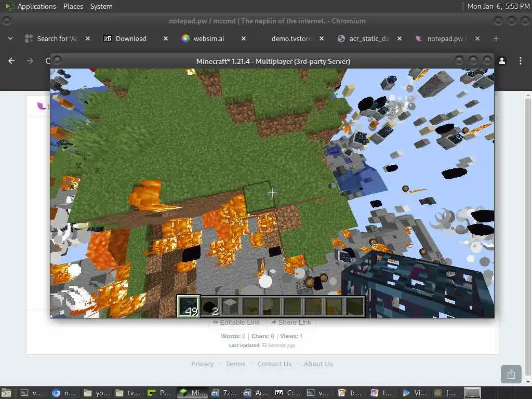The width and height of the screenshot is (532, 399).
Task: Click the clock showing Mon Jan 6
Action: coord(498,6)
